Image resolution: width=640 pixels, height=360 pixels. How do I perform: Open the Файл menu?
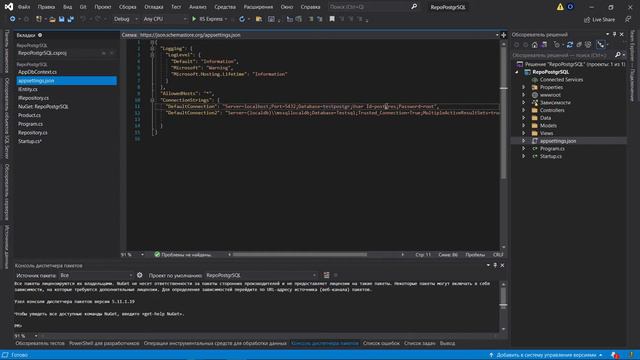[24, 7]
